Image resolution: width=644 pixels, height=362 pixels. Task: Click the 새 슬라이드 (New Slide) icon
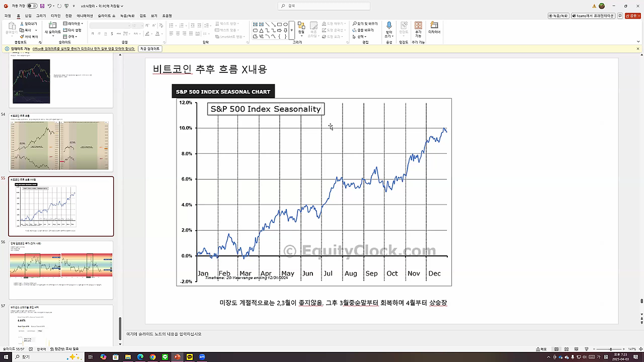pos(52,25)
